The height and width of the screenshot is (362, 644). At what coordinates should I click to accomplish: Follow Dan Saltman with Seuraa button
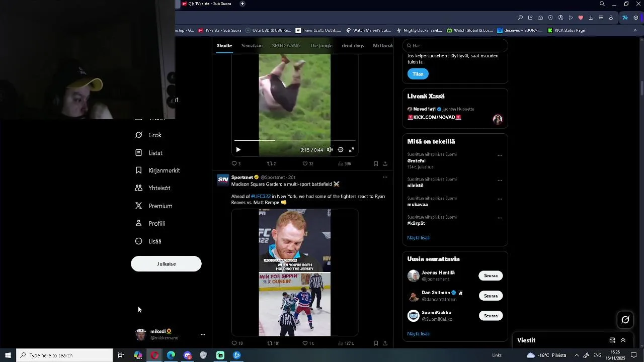[491, 296]
